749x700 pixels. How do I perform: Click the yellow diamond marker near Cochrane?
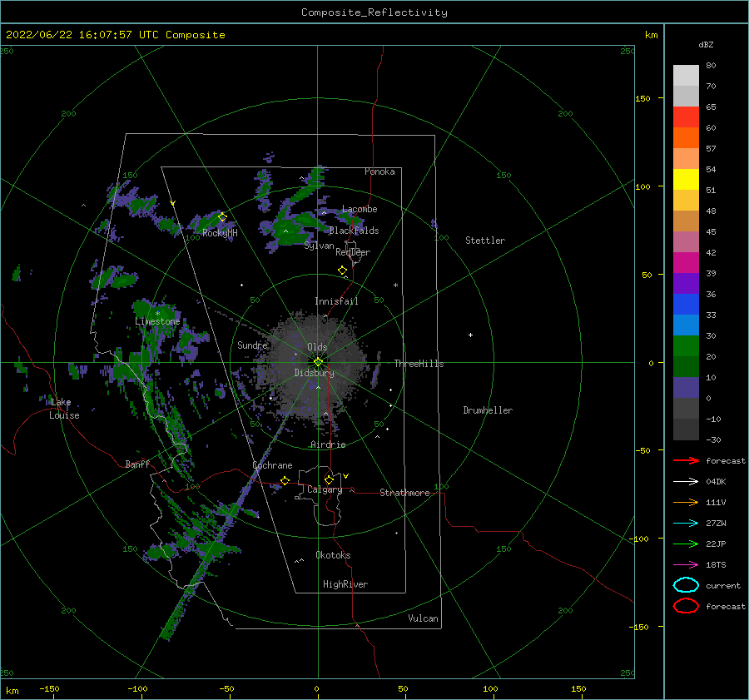(285, 480)
